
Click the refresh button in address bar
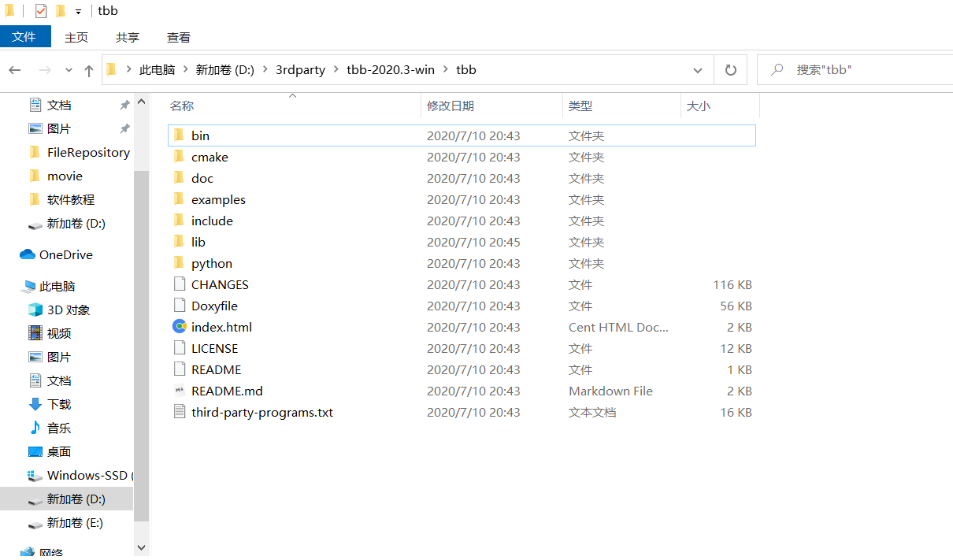point(730,69)
